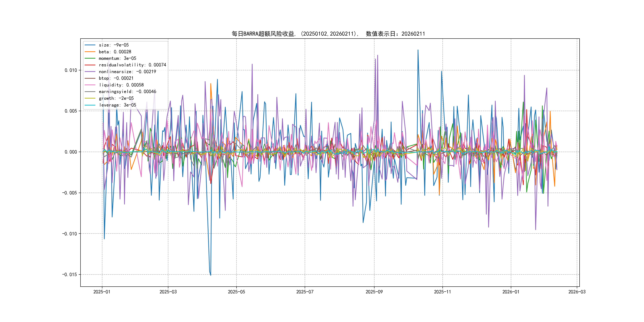The height and width of the screenshot is (322, 644).
Task: Click the green momentum legend line
Action: point(90,58)
